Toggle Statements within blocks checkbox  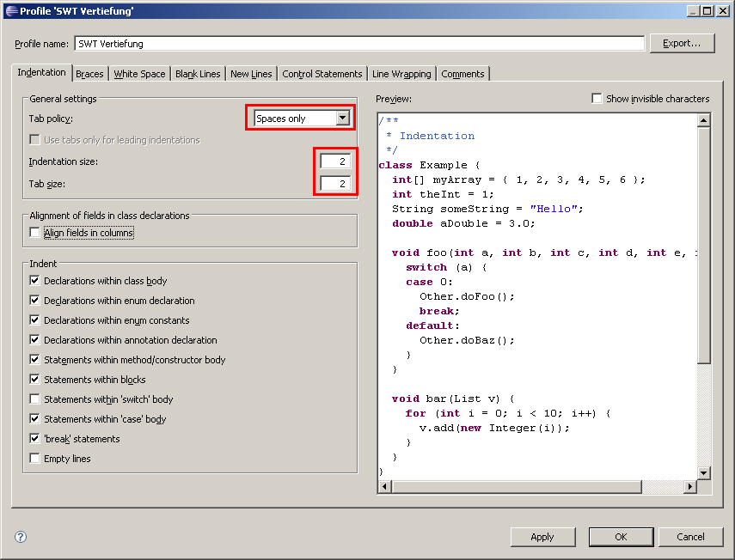coord(34,379)
